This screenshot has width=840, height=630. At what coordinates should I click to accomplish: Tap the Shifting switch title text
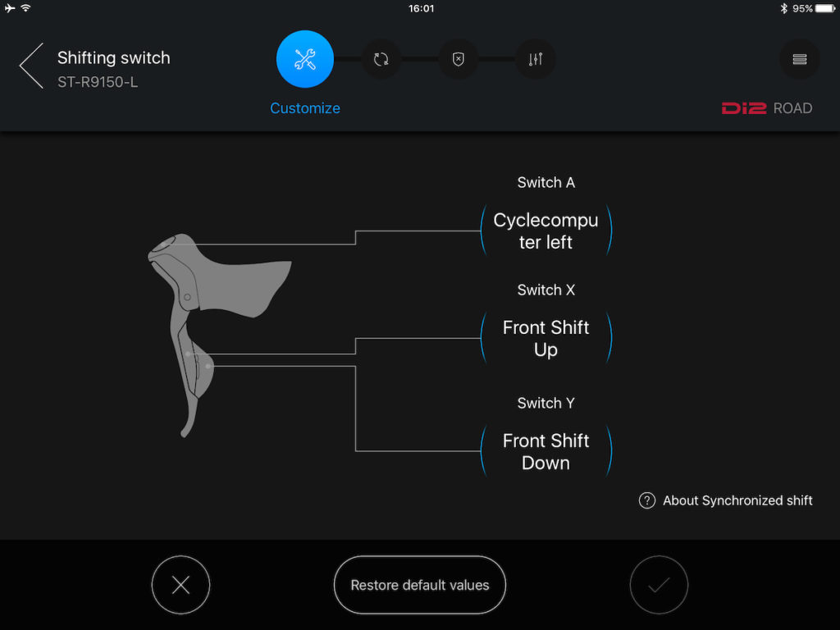(113, 58)
